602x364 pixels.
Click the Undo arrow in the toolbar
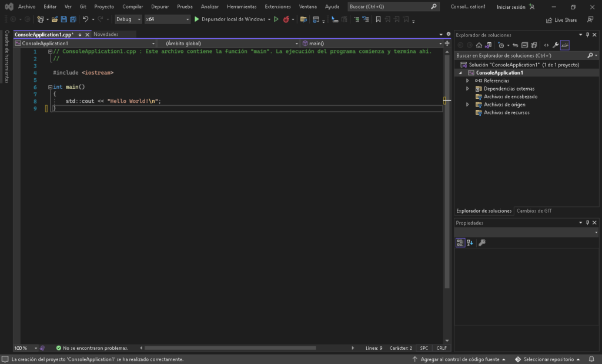pos(85,19)
